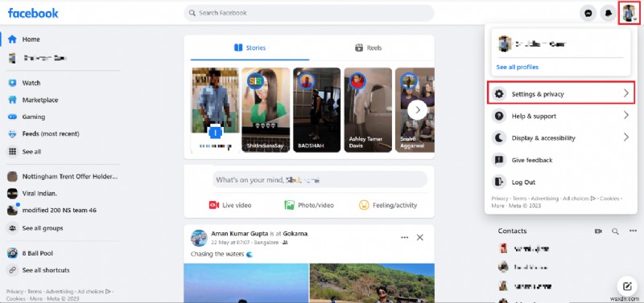
Task: Select Give feedback menu text
Action: [x=532, y=160]
